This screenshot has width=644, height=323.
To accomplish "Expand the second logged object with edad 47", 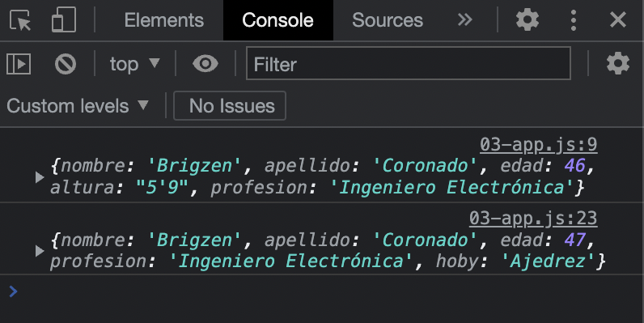I will (40, 251).
